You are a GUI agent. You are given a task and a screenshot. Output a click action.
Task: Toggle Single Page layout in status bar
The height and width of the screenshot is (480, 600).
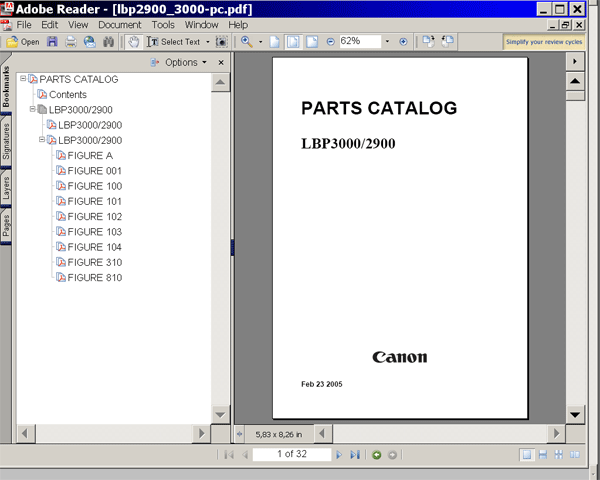(x=527, y=454)
